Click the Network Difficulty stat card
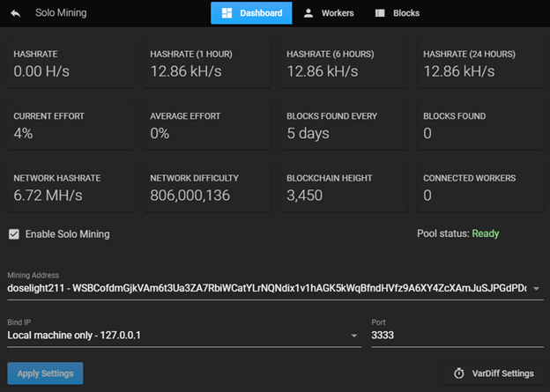 click(207, 188)
